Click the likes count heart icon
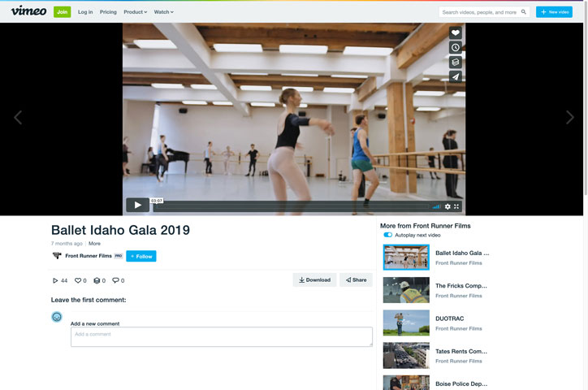Screen dimensions: 588x390 (x=78, y=280)
